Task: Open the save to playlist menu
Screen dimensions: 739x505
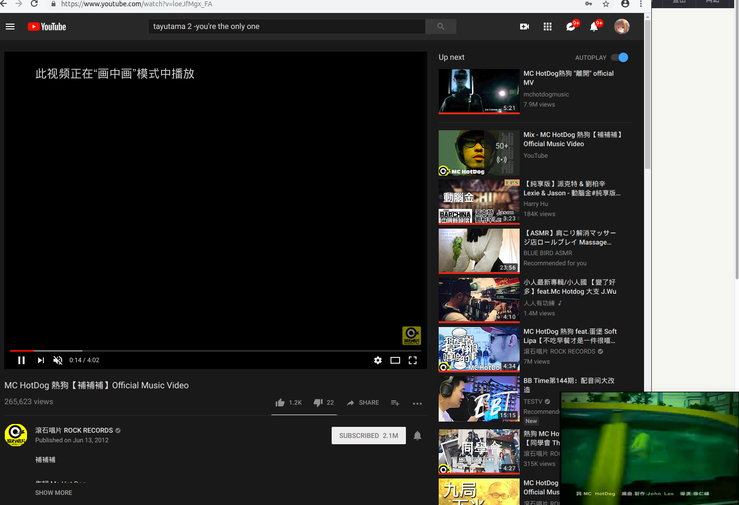Action: pyautogui.click(x=395, y=403)
